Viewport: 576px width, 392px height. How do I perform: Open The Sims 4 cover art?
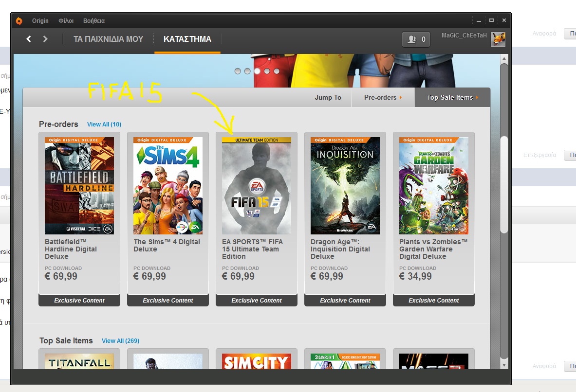point(168,186)
